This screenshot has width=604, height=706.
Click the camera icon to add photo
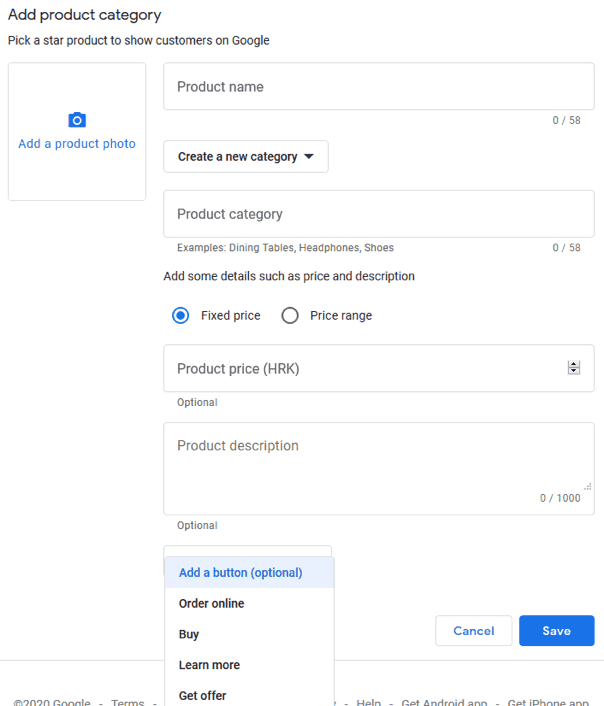point(77,120)
